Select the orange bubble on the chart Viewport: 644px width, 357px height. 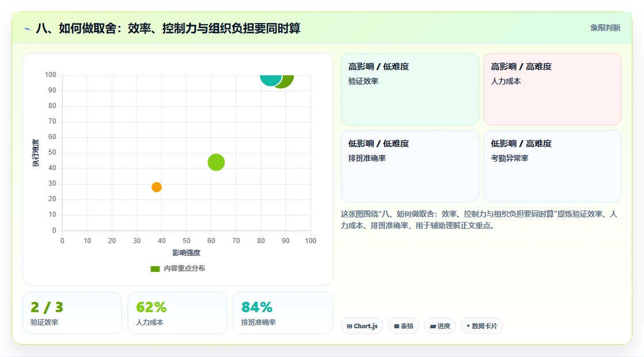[x=156, y=187]
